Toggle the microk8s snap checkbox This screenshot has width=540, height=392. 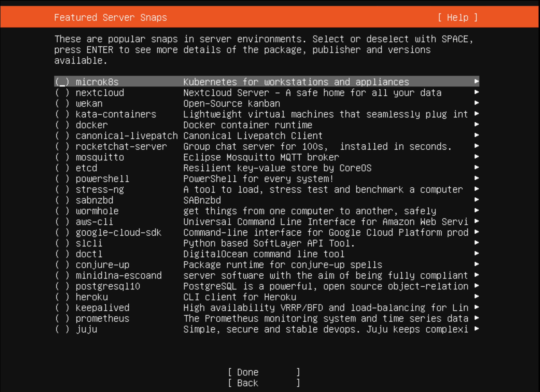[62, 82]
